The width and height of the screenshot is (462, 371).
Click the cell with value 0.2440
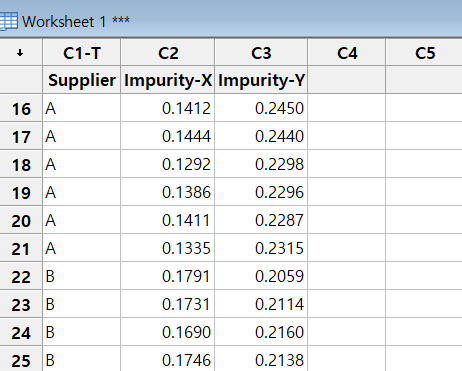[261, 136]
